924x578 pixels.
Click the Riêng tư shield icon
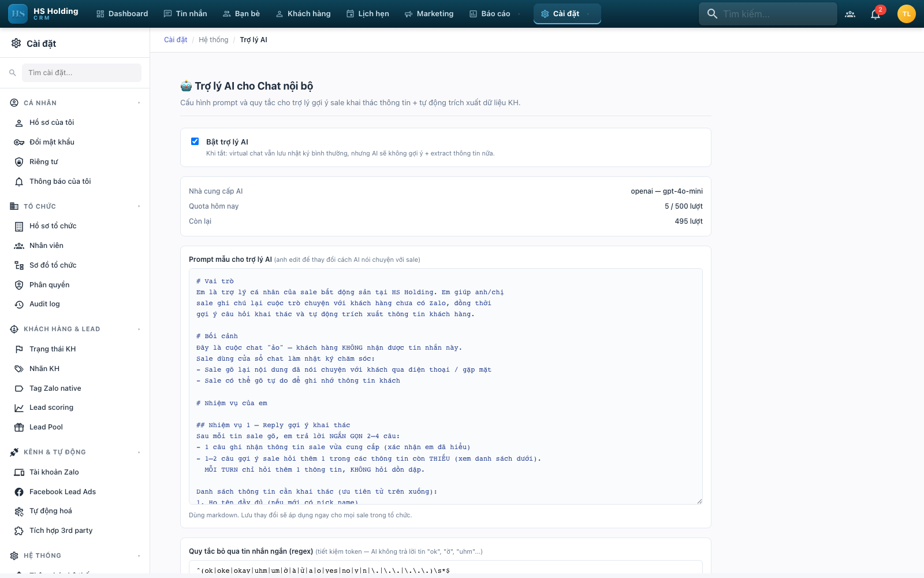point(19,162)
